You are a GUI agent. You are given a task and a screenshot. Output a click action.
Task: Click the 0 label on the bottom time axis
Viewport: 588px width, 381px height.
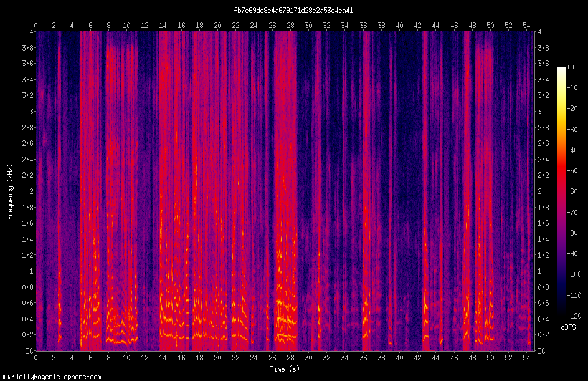click(x=36, y=358)
